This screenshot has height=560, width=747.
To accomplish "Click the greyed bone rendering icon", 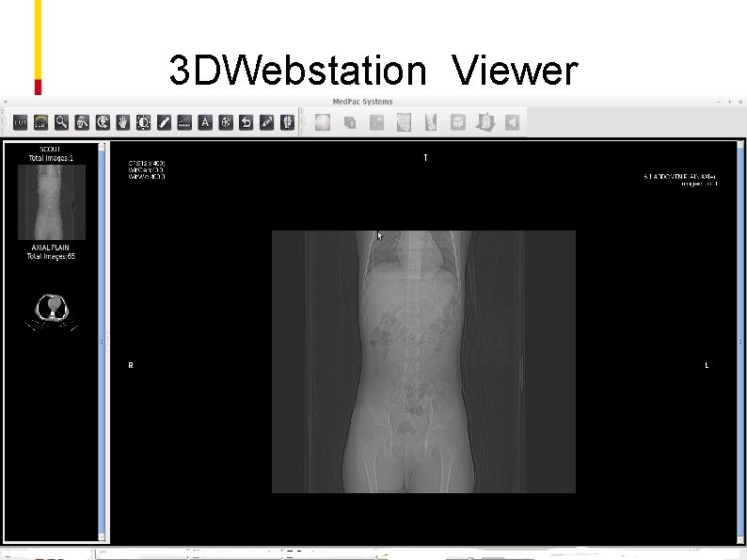I will click(431, 122).
